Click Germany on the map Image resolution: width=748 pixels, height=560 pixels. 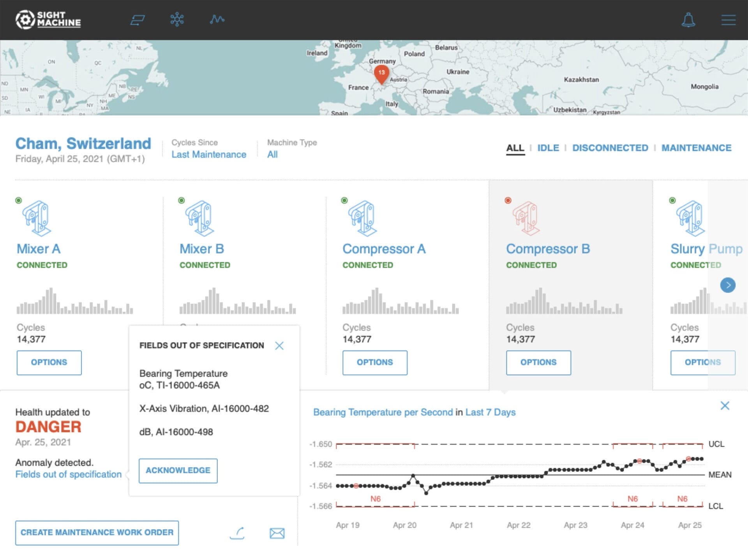382,61
